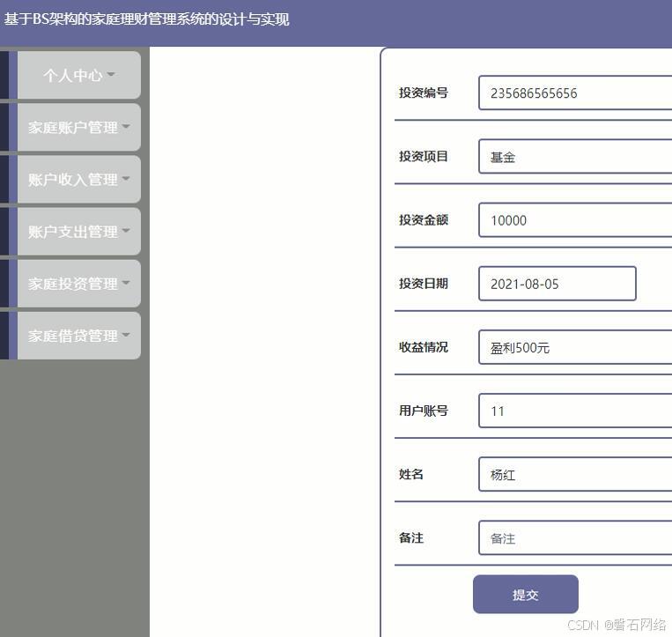
Task: Expand the 家庭投资管理 sidebar menu
Action: [79, 284]
